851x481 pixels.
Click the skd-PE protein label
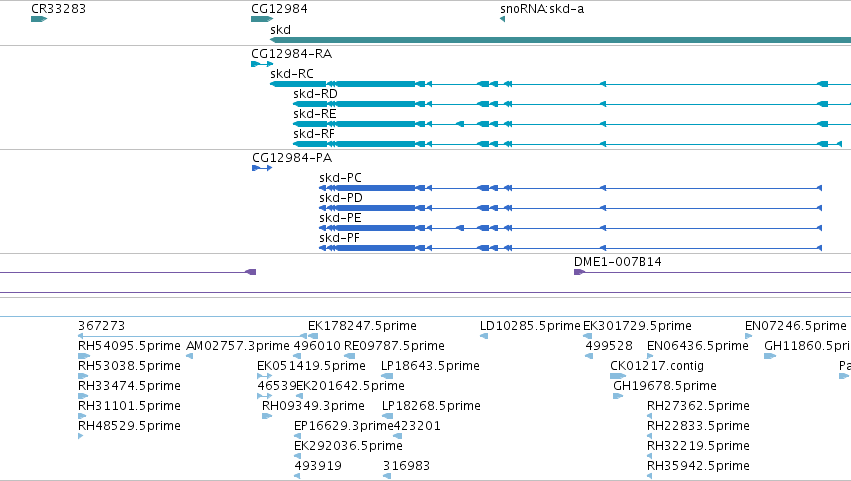(x=340, y=218)
